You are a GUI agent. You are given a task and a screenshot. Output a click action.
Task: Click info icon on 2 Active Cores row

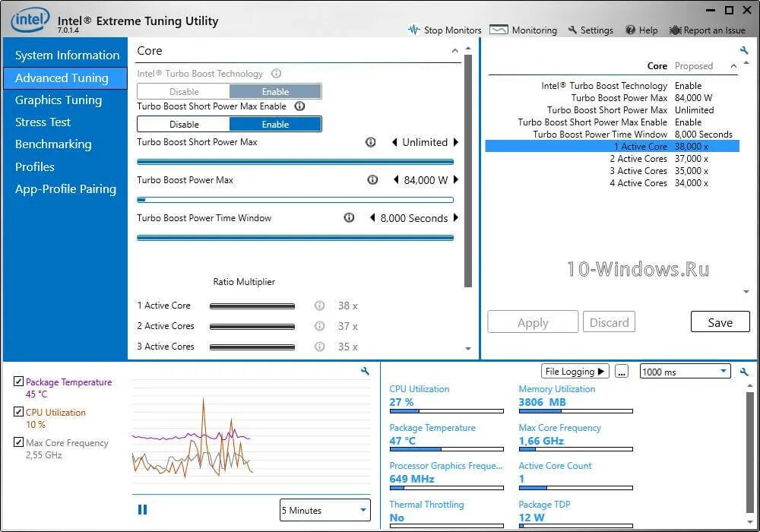click(x=319, y=326)
